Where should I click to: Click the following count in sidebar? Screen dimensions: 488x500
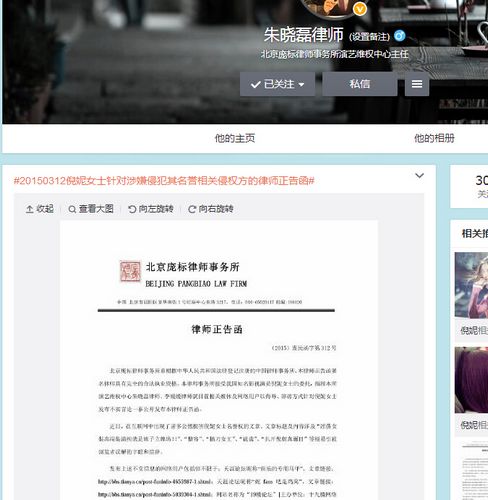pyautogui.click(x=482, y=186)
